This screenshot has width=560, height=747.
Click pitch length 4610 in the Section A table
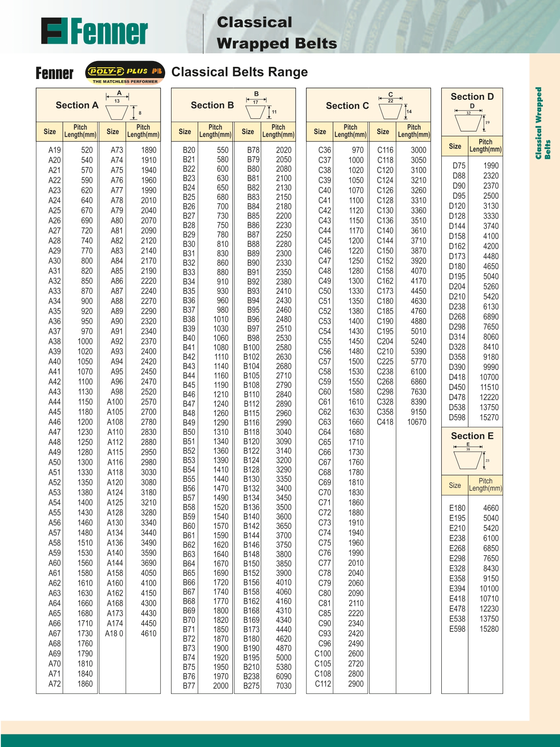(148, 633)
